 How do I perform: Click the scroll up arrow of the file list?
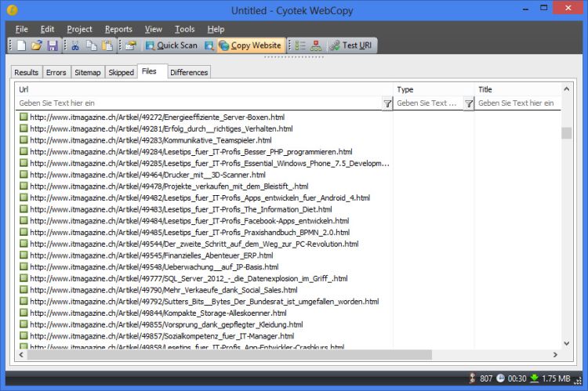(566, 116)
